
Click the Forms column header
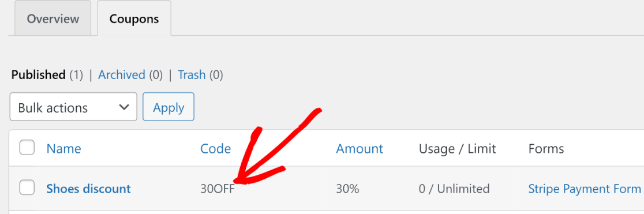[546, 148]
